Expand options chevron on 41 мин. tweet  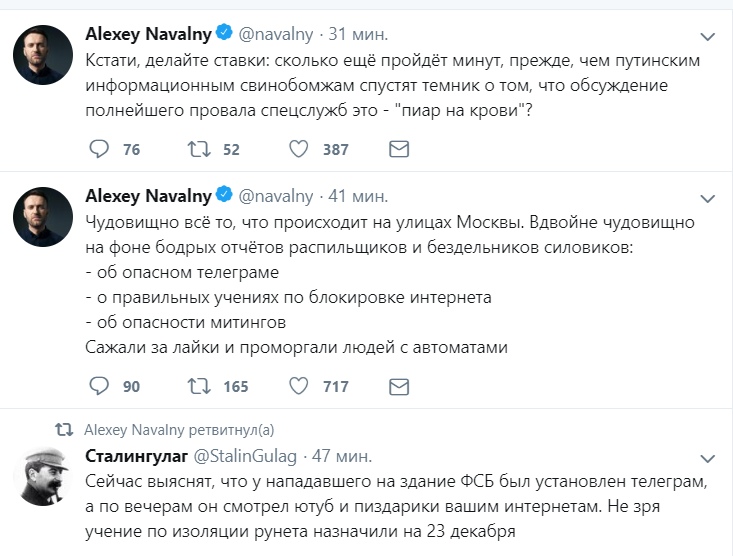708,195
